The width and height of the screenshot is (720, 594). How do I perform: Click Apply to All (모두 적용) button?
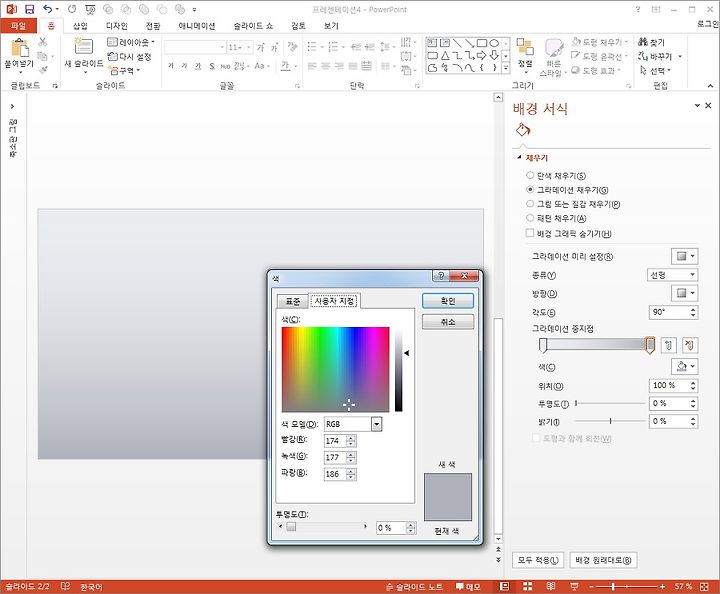[538, 560]
